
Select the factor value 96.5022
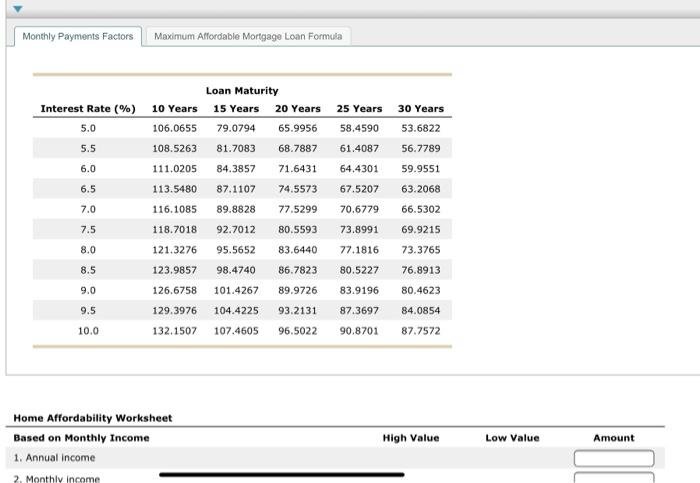(298, 331)
